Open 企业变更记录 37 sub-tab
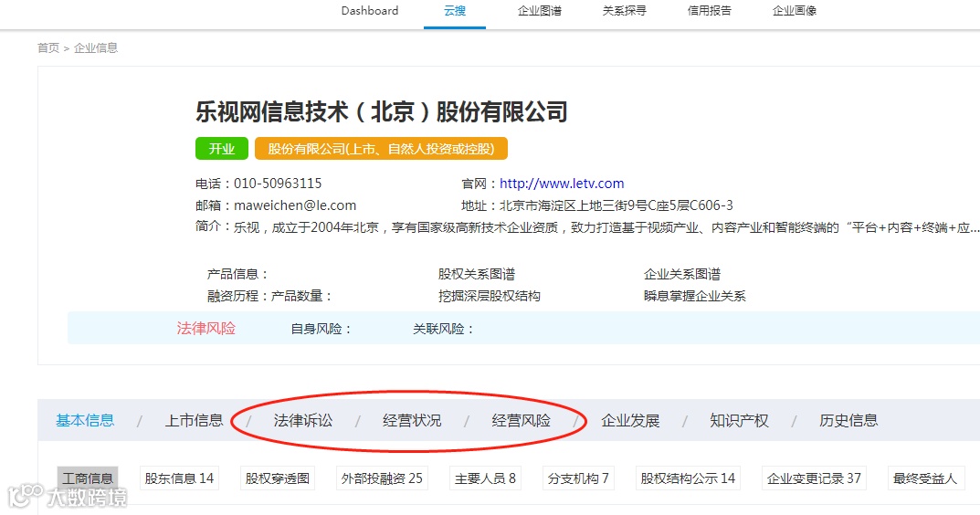Viewport: 980px width, 515px height. (814, 478)
